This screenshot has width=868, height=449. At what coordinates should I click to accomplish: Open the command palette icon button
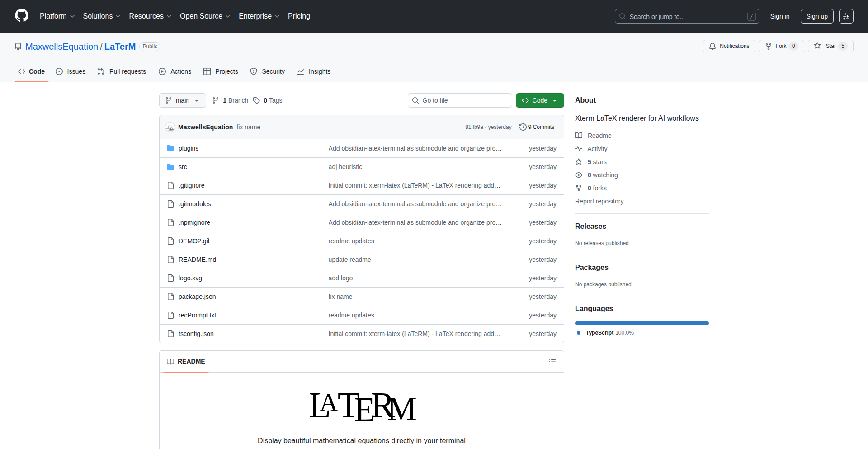846,16
